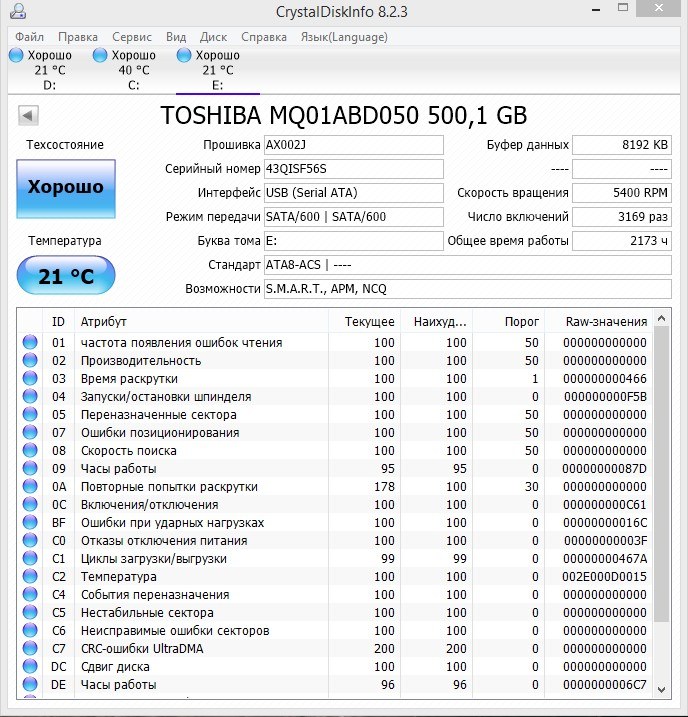This screenshot has height=717, width=688.
Task: Click the Возможности field S.M.A.R.T., APM, NCQ
Action: [468, 289]
